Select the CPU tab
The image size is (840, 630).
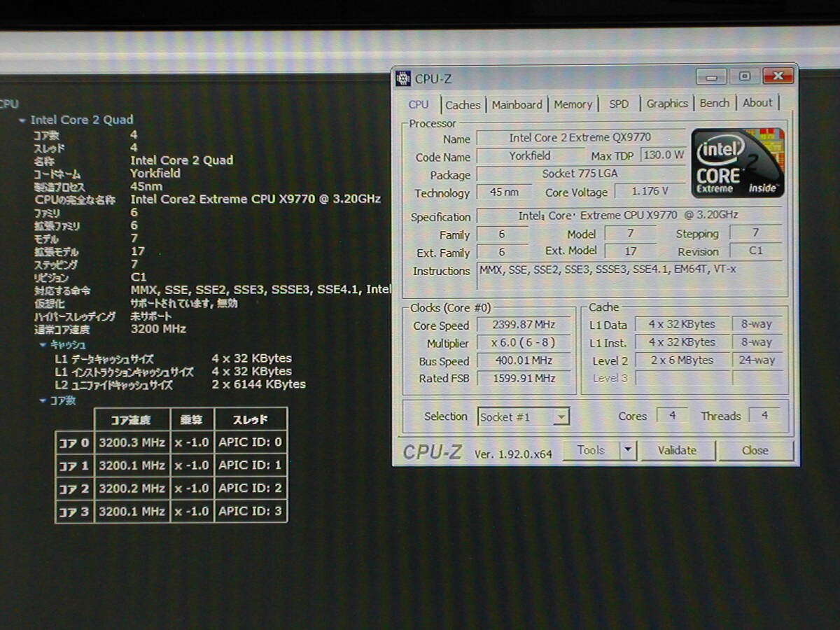click(x=419, y=104)
